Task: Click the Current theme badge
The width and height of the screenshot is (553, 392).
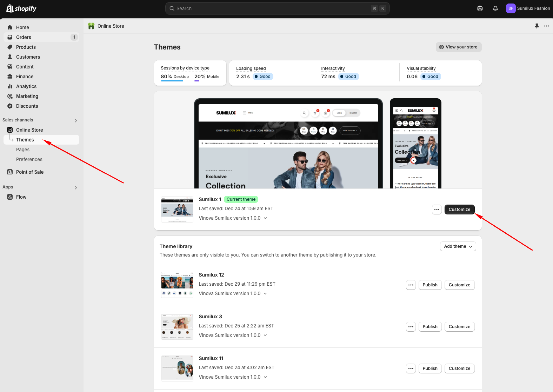Action: 241,199
